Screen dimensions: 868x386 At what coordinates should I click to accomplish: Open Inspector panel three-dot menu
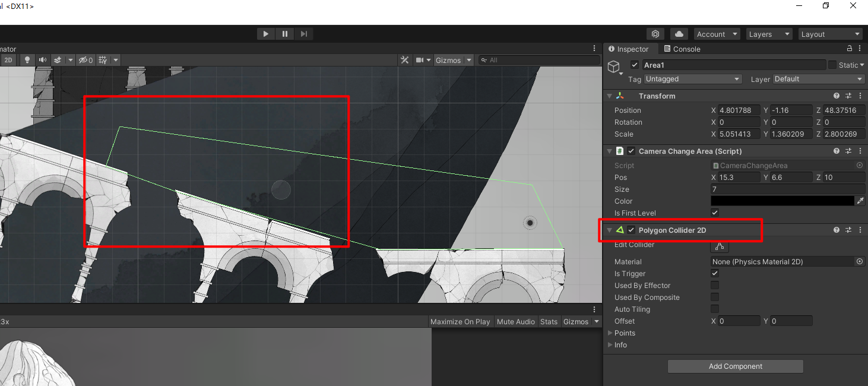tap(860, 49)
